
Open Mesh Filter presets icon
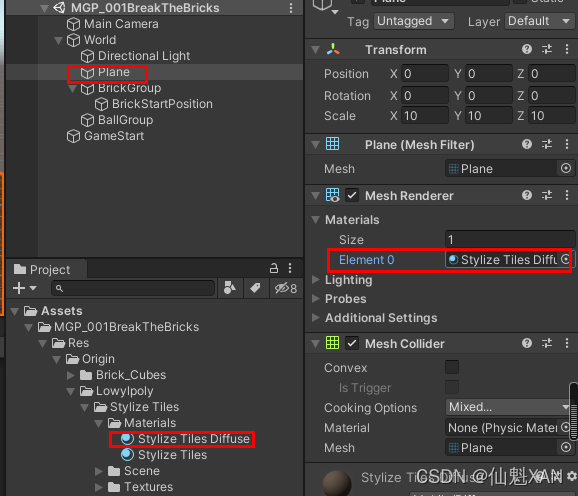[547, 144]
